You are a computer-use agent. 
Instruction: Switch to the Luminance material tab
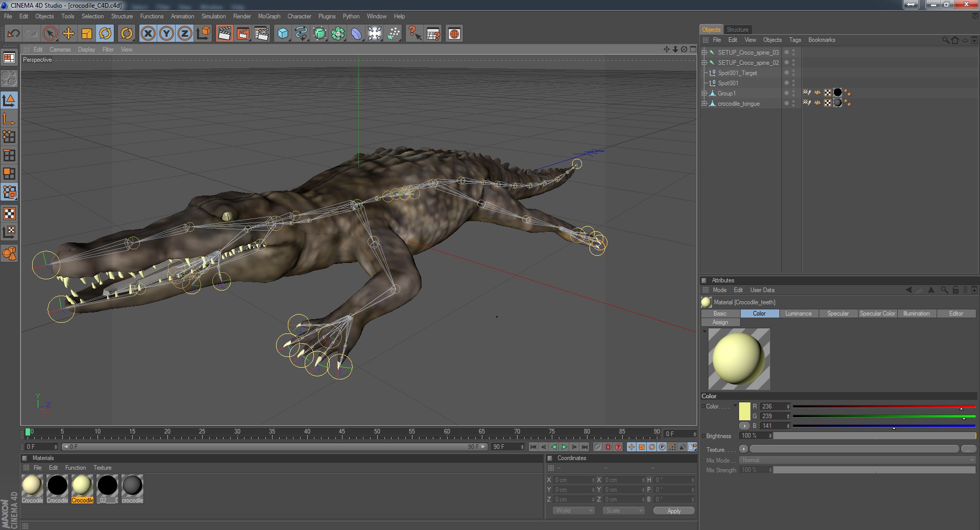(x=798, y=314)
